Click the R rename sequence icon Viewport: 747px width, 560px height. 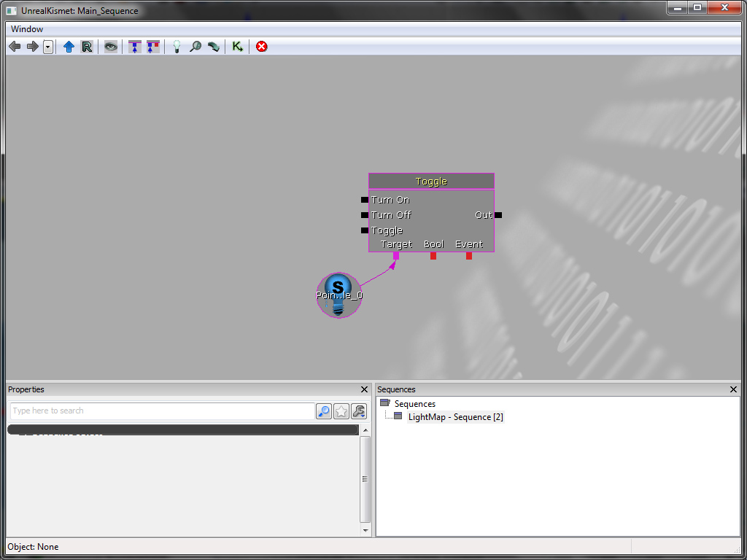(x=87, y=47)
